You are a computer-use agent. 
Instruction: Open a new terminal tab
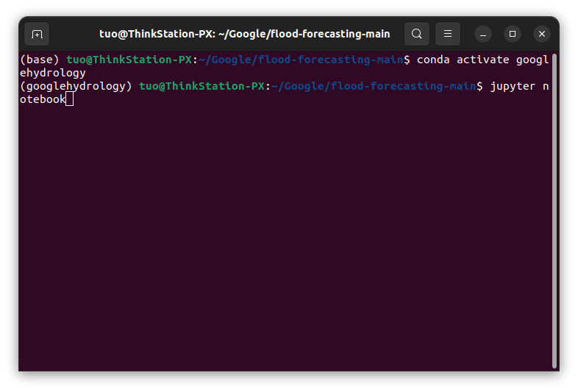click(37, 34)
